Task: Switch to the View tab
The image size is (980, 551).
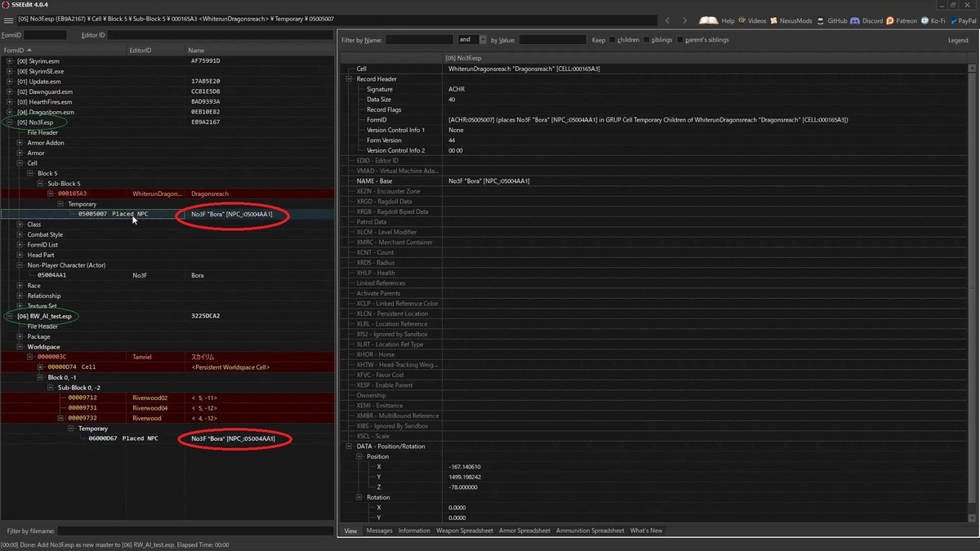Action: 350,531
